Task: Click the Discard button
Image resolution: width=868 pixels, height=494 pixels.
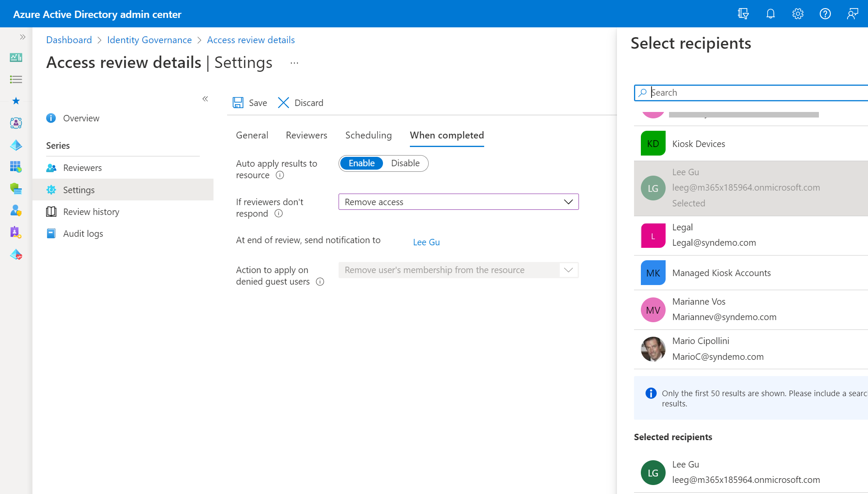Action: pyautogui.click(x=300, y=103)
